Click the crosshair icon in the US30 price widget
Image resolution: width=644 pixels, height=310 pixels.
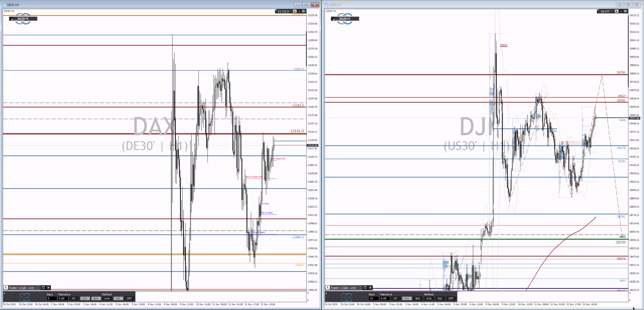[617, 11]
